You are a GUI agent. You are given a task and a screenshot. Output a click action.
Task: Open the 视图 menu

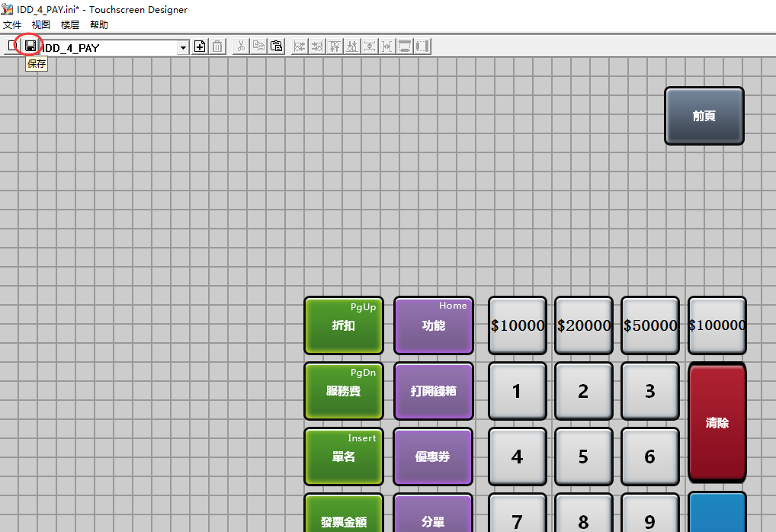tap(41, 24)
